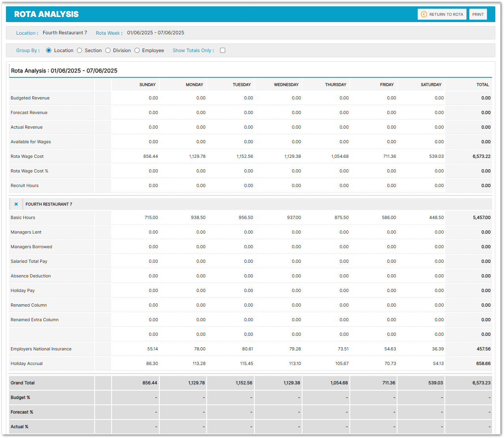Image resolution: width=504 pixels, height=438 pixels.
Task: Enable the Show Totals Only checkbox
Action: tap(222, 51)
